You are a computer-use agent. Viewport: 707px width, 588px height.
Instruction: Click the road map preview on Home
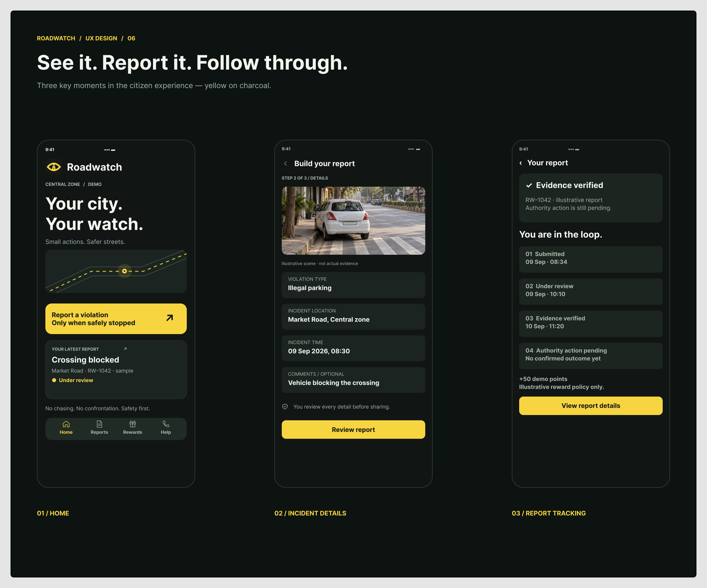click(116, 271)
